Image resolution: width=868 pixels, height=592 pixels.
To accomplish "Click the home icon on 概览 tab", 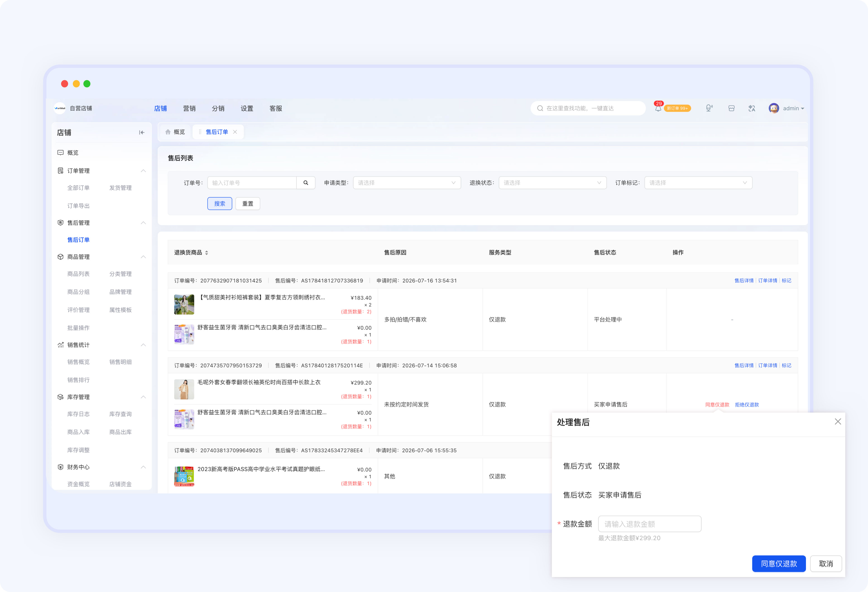I will (x=168, y=132).
